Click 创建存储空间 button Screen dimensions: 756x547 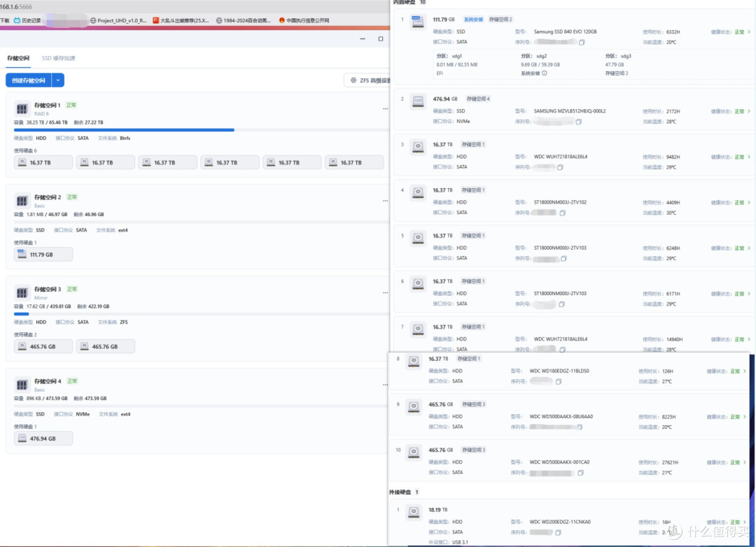(29, 80)
